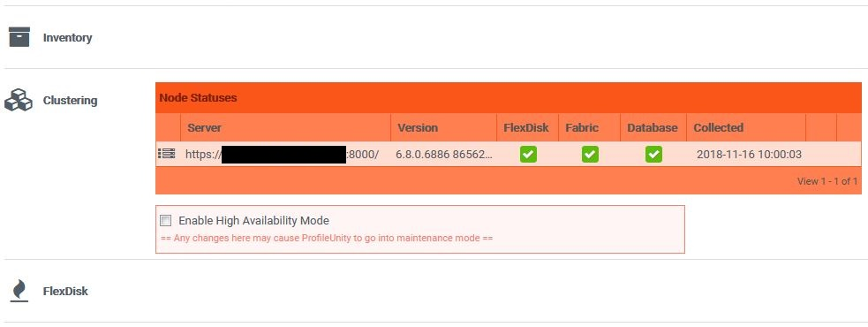Click the FlexDisk green status checkmark
868x327 pixels.
click(x=528, y=154)
